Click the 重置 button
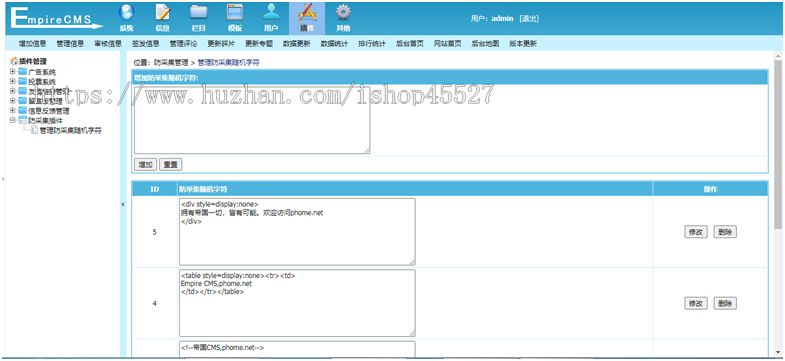Image resolution: width=785 pixels, height=361 pixels. 171,164
